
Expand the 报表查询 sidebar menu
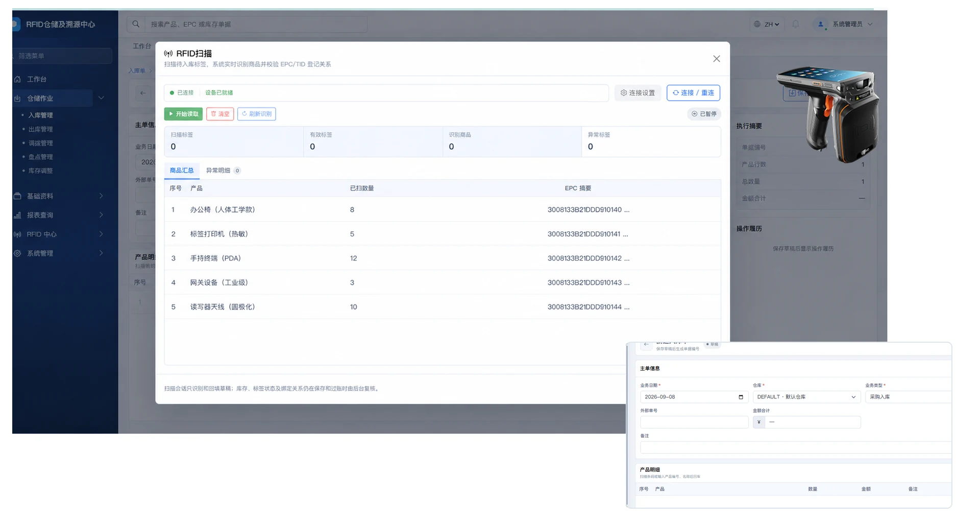point(59,215)
